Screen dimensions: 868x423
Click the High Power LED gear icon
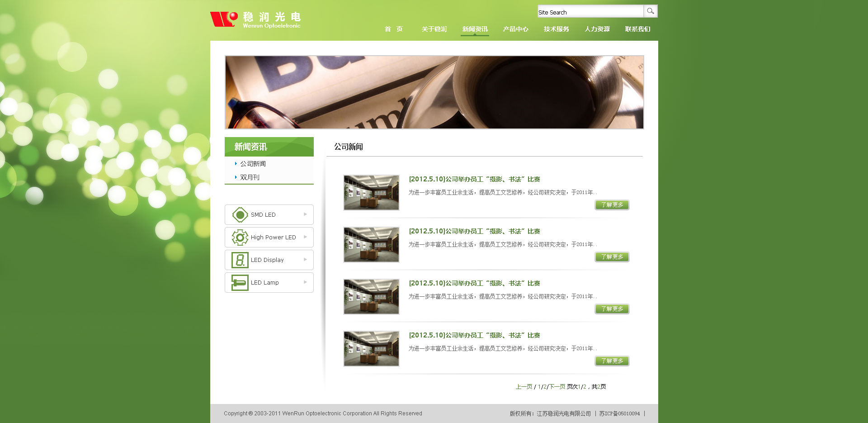coord(240,238)
